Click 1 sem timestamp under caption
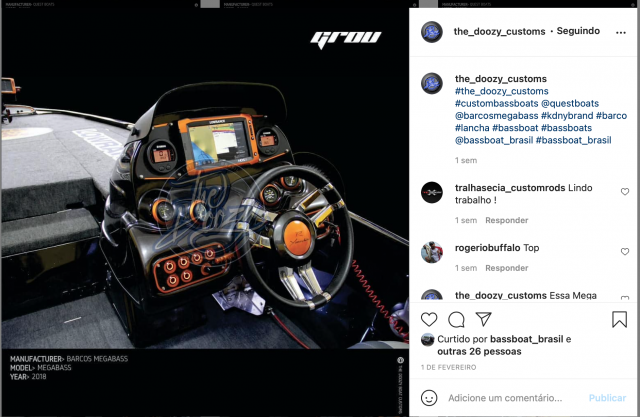Screen dimensions: 640x417 pyautogui.click(x=466, y=160)
